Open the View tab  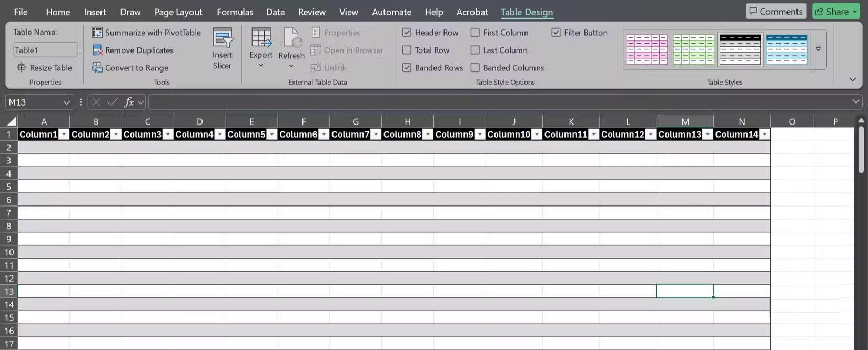tap(349, 12)
